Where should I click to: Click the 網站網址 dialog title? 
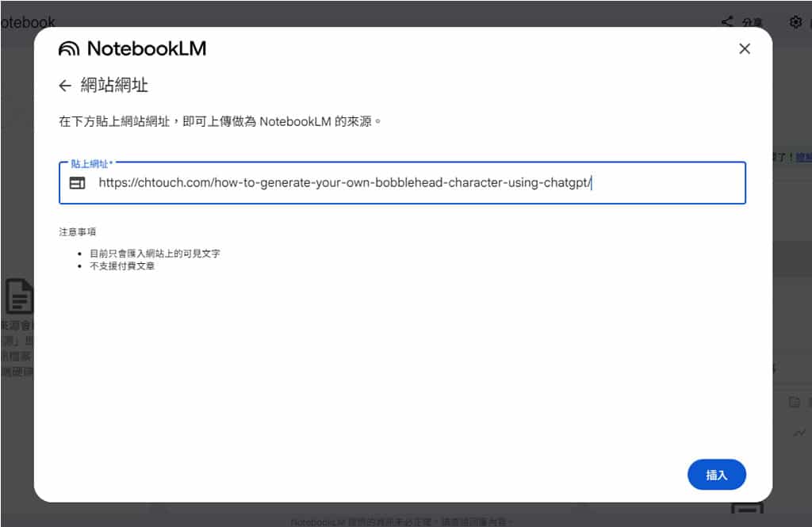point(114,85)
